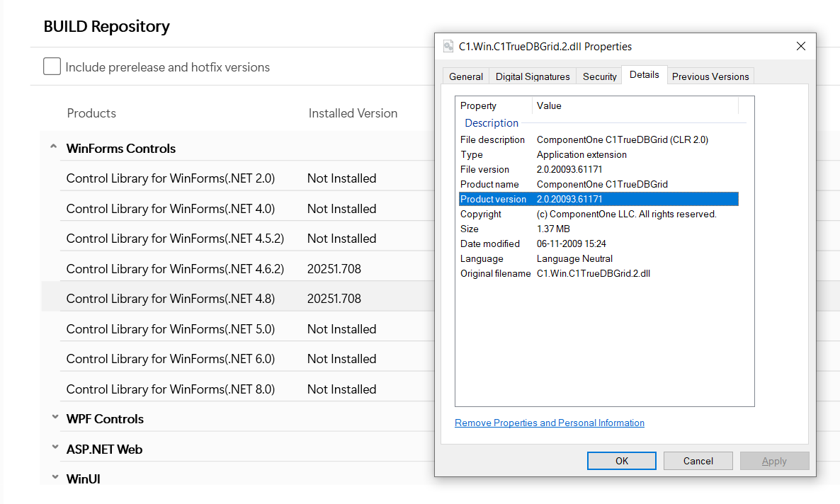Screen dimensions: 840x504
Task: Select the File version property row
Action: (599, 169)
